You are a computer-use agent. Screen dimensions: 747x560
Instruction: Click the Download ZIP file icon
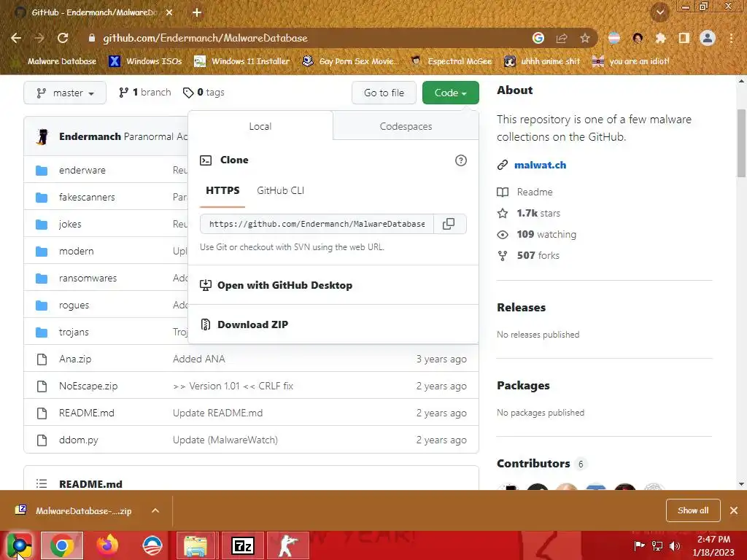205,324
